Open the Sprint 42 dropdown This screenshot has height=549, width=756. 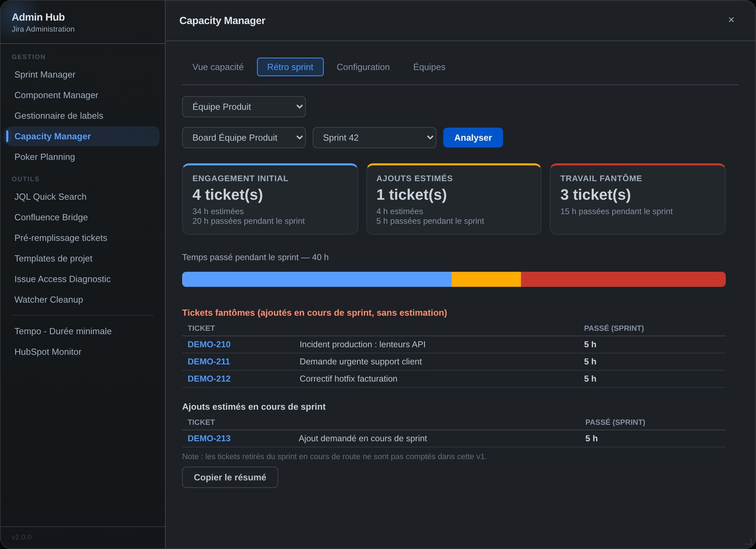pos(374,138)
